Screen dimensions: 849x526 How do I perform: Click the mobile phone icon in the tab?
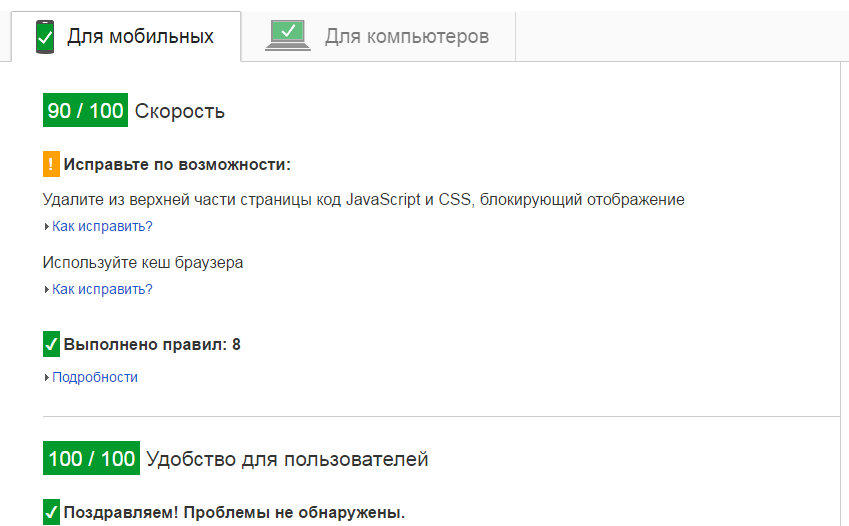pyautogui.click(x=44, y=36)
